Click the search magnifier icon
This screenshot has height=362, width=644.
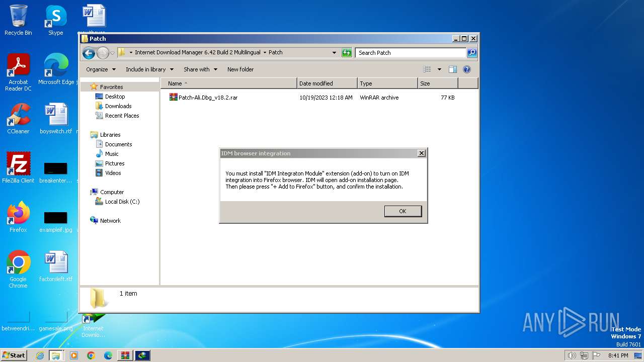click(471, 53)
